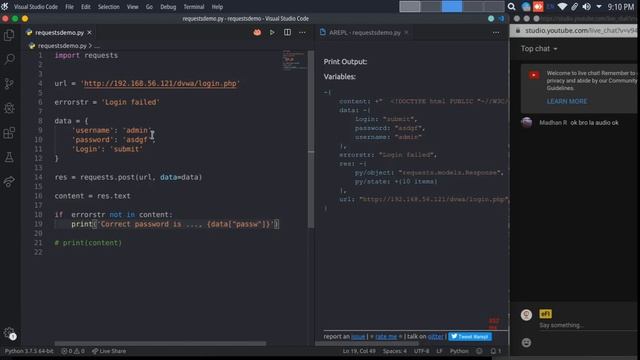Screen dimensions: 640x360
Task: Open the Test flask view
Action: pos(9,157)
